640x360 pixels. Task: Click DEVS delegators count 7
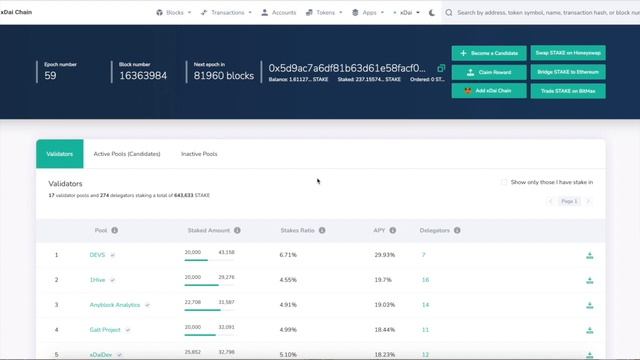click(x=424, y=255)
